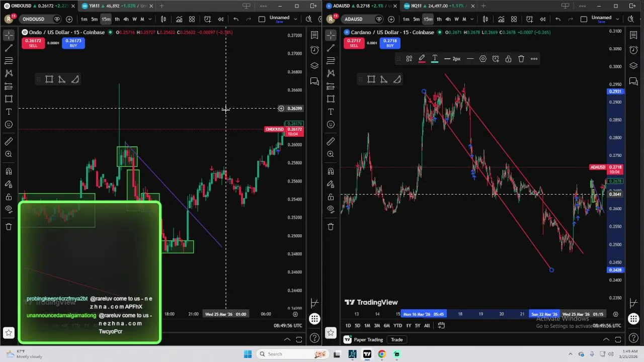Open watchlist panel in ADAUSD window sidebar
This screenshot has width=644, height=362.
(x=633, y=35)
